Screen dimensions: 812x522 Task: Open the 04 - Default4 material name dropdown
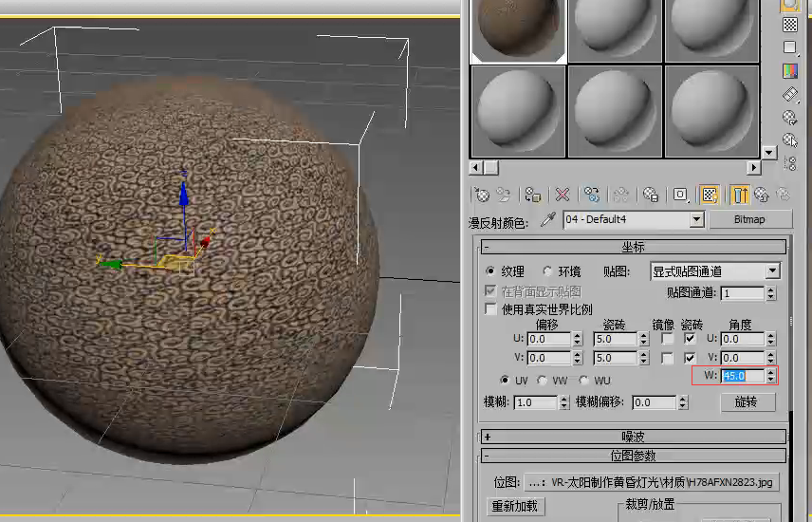pyautogui.click(x=697, y=220)
